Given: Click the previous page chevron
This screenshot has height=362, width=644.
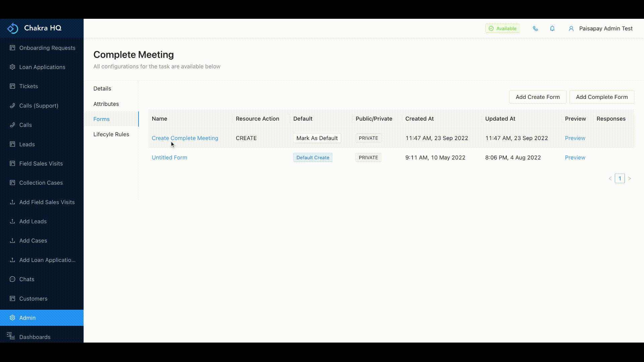Looking at the screenshot, I should (x=610, y=178).
